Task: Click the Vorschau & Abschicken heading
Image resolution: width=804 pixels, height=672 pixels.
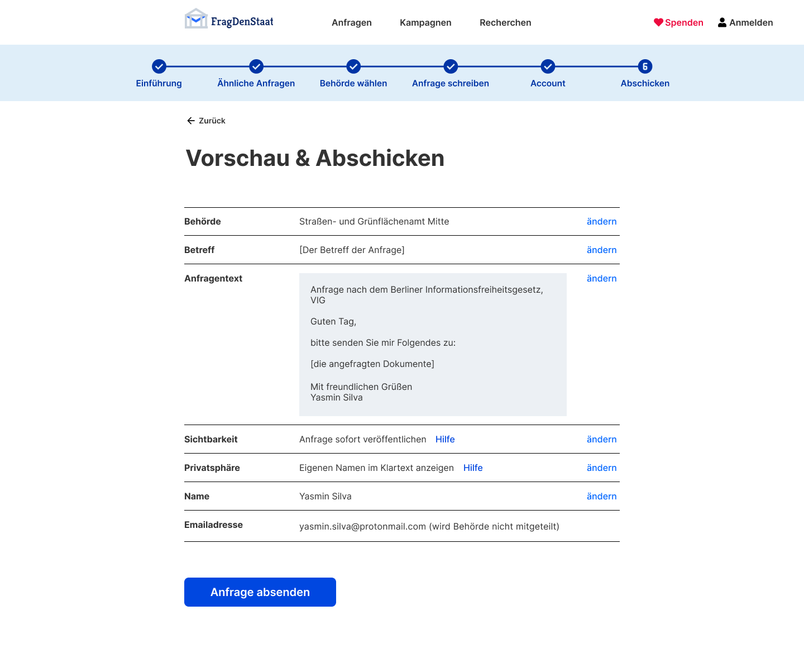Action: 315,158
